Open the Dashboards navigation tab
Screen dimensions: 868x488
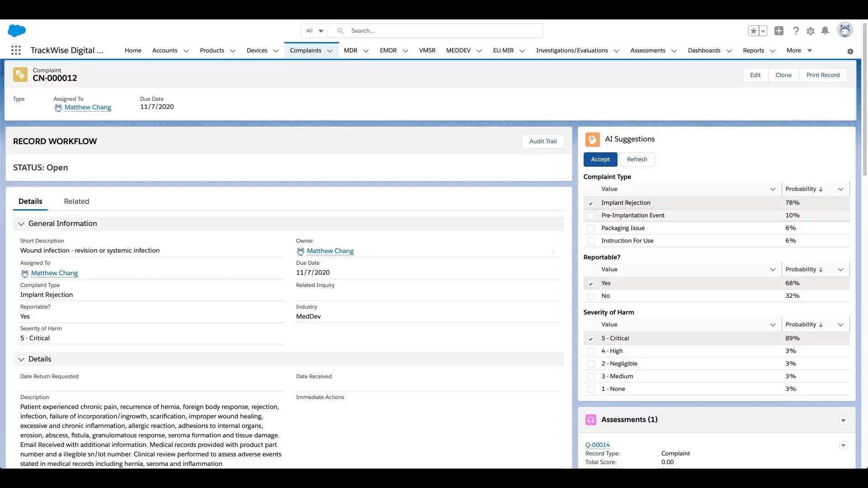coord(704,50)
